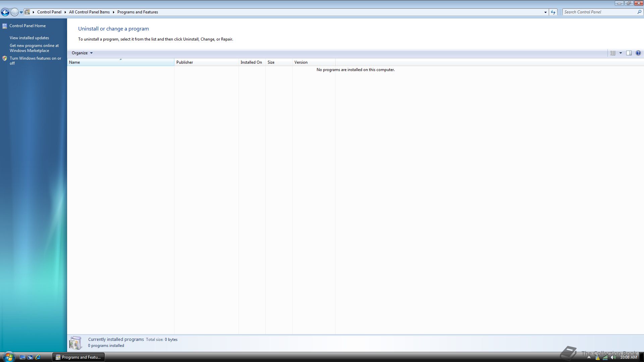Expand the chevron after Control Panel breadcrumb
The width and height of the screenshot is (644, 362).
coord(65,12)
